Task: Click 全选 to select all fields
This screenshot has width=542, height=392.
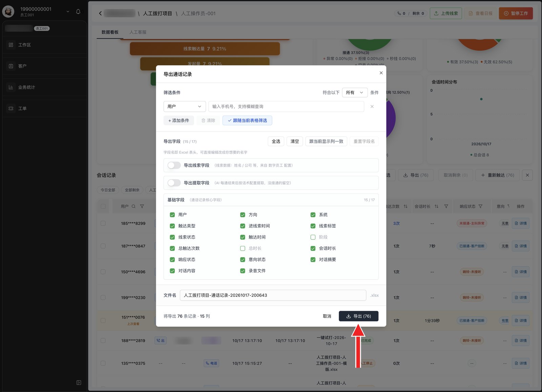Action: (x=276, y=141)
